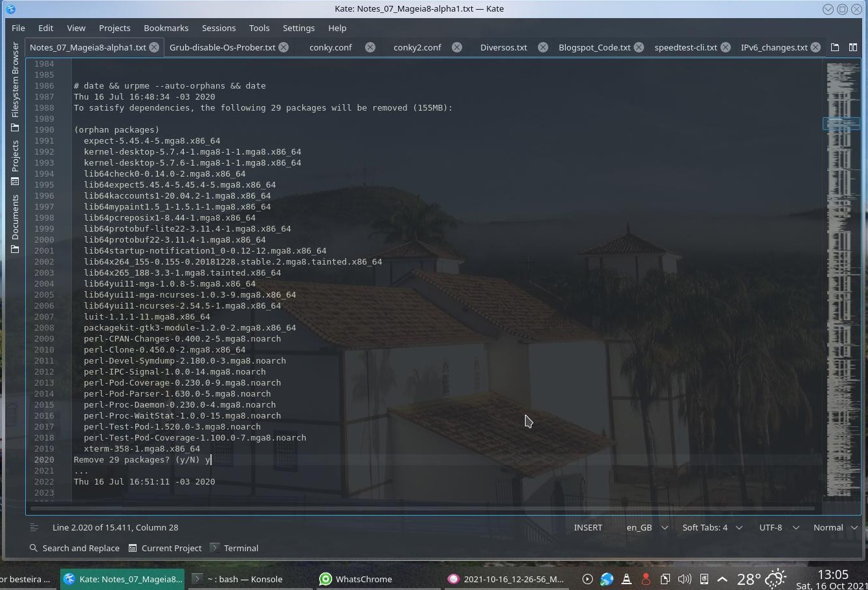
Task: Open the 2021-10-16_12-26-56 taskbar entry
Action: coord(506,579)
